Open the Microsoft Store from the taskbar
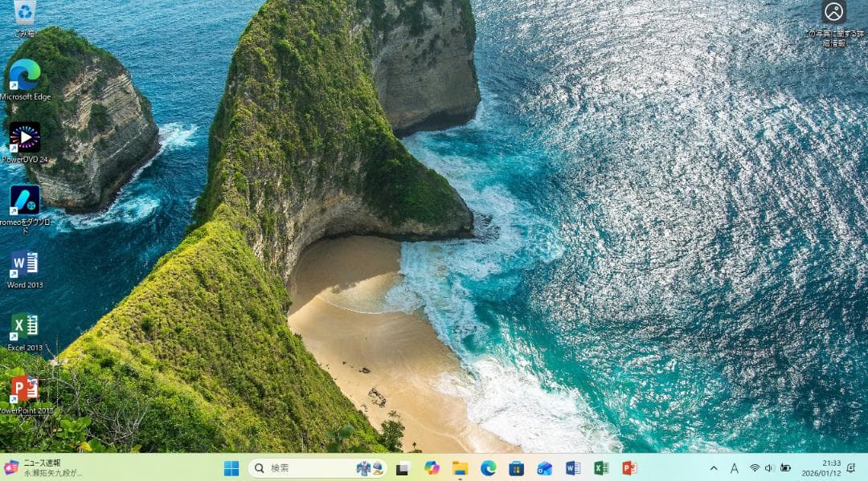 tap(517, 468)
